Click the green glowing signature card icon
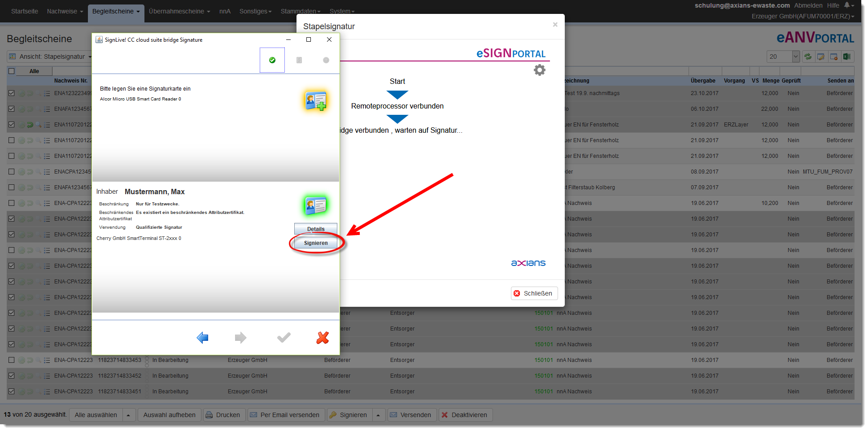 [x=316, y=205]
